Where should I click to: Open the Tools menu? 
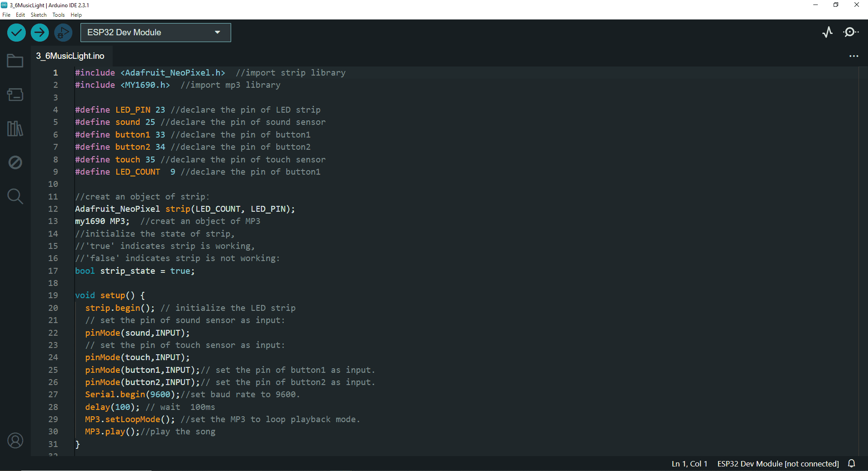[58, 15]
